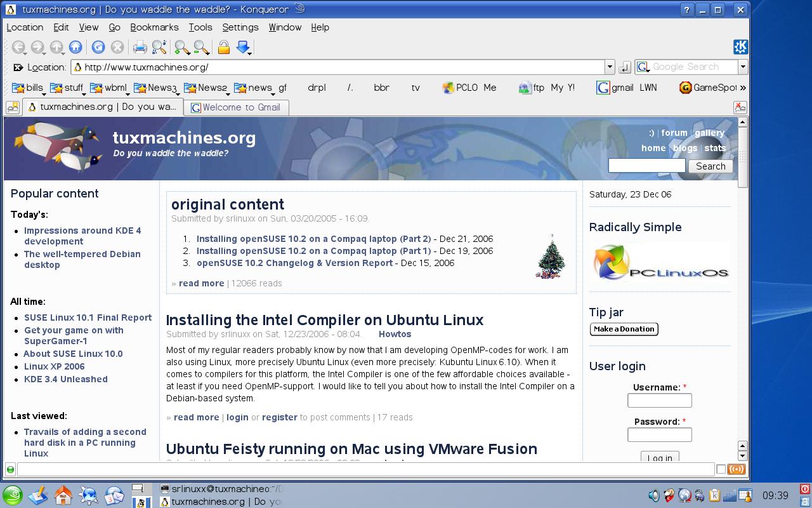This screenshot has width=812, height=508.
Task: Expand the wbml bookmark folder
Action: pos(109,88)
